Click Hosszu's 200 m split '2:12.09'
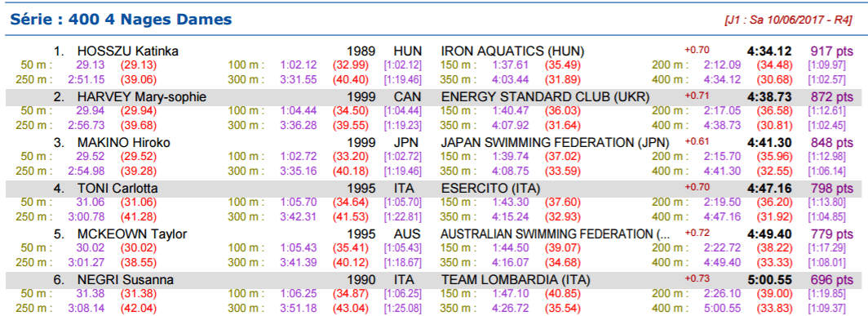 click(723, 65)
